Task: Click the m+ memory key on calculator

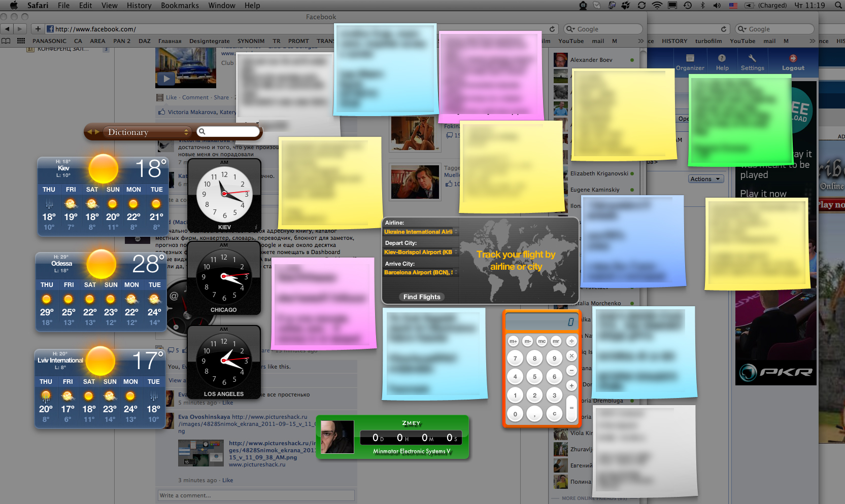Action: click(x=514, y=341)
